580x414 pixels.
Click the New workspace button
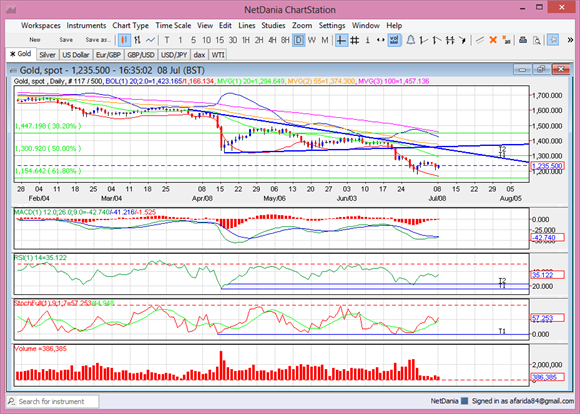35,40
